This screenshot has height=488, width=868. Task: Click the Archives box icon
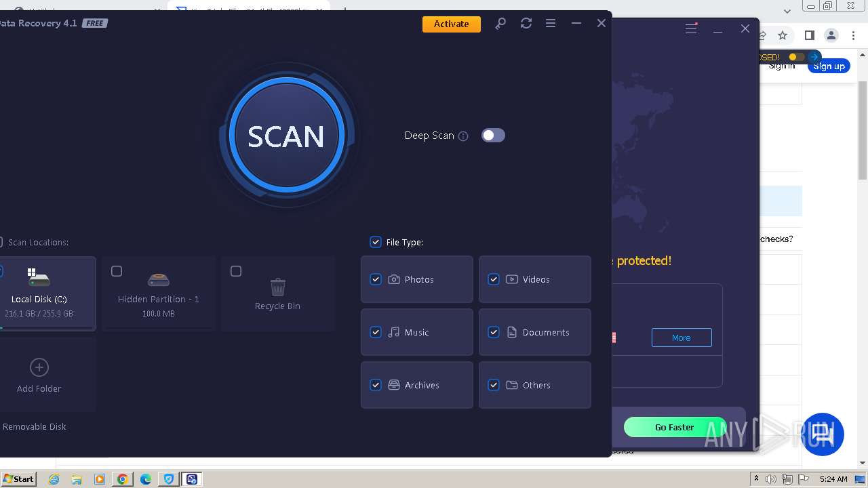pyautogui.click(x=394, y=385)
